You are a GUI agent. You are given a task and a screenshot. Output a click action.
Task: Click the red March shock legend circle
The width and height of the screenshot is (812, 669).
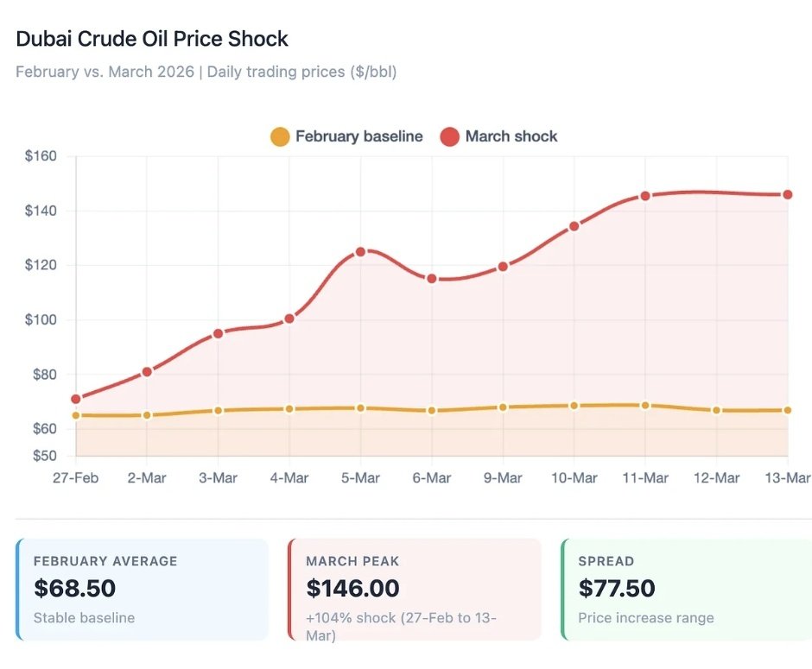[x=449, y=136]
